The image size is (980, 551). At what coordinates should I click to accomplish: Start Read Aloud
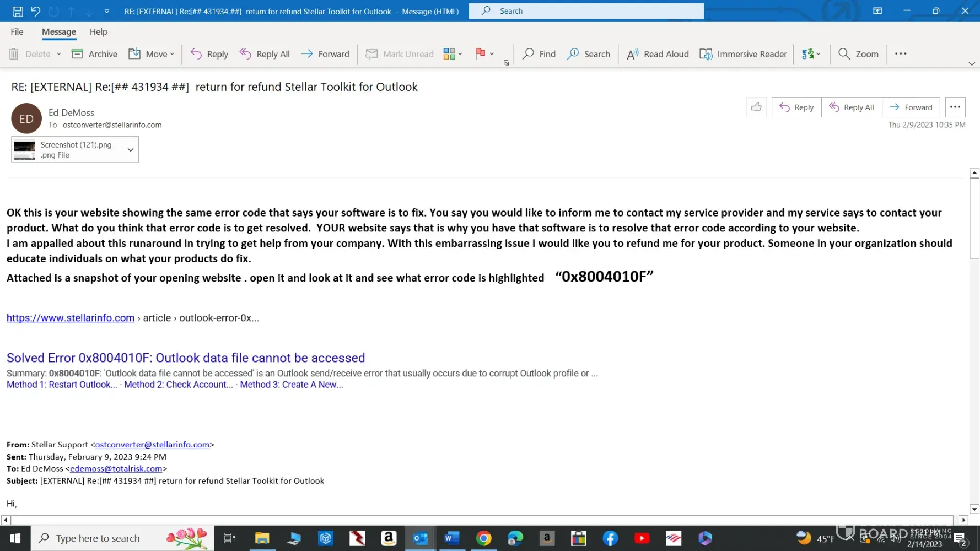(658, 54)
